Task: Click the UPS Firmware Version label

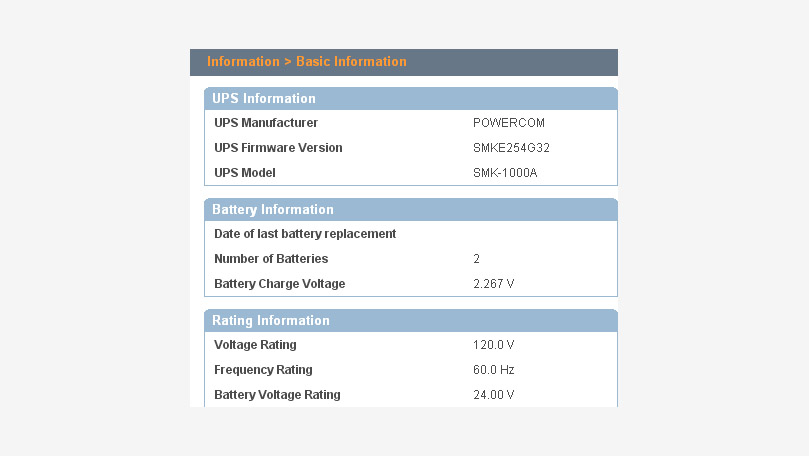Action: tap(278, 148)
